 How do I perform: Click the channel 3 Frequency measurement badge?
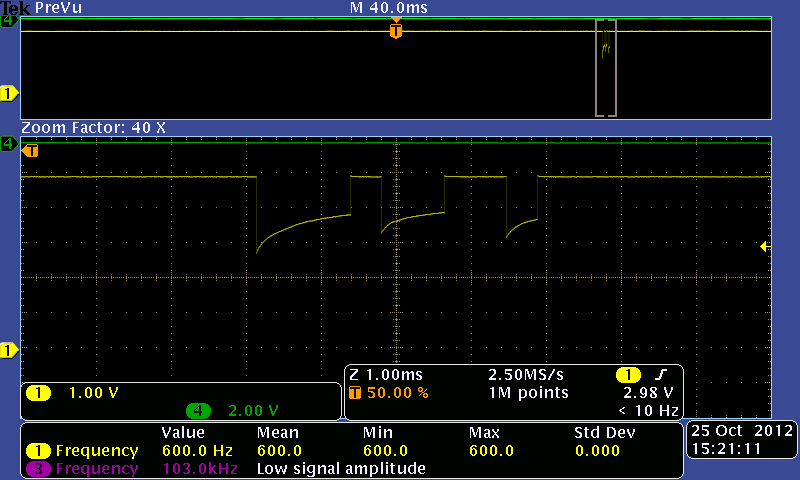click(x=38, y=469)
